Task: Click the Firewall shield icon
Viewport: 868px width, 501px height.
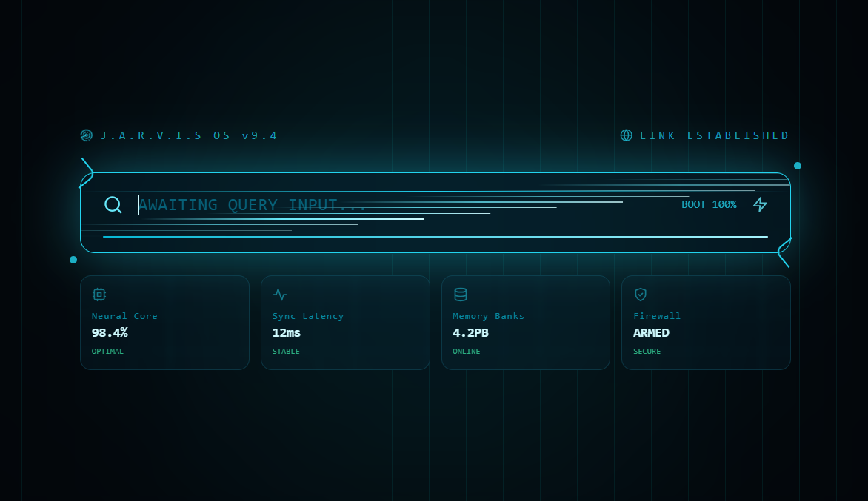Action: click(641, 295)
